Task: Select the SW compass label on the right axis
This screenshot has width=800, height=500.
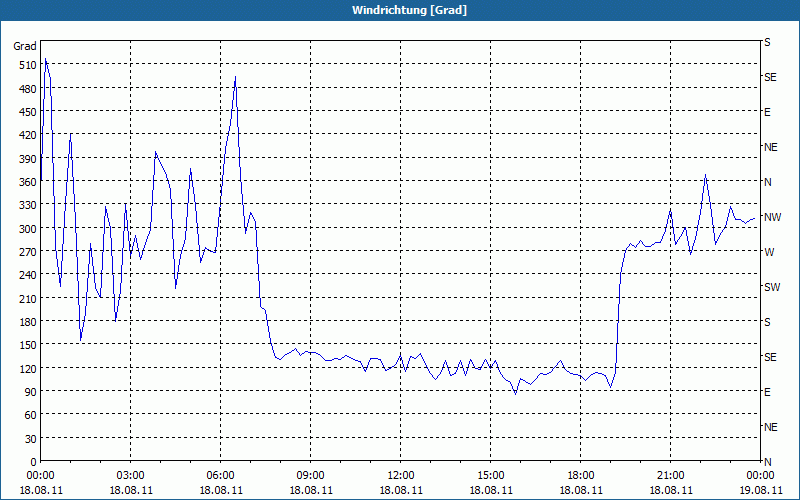Action: 772,287
